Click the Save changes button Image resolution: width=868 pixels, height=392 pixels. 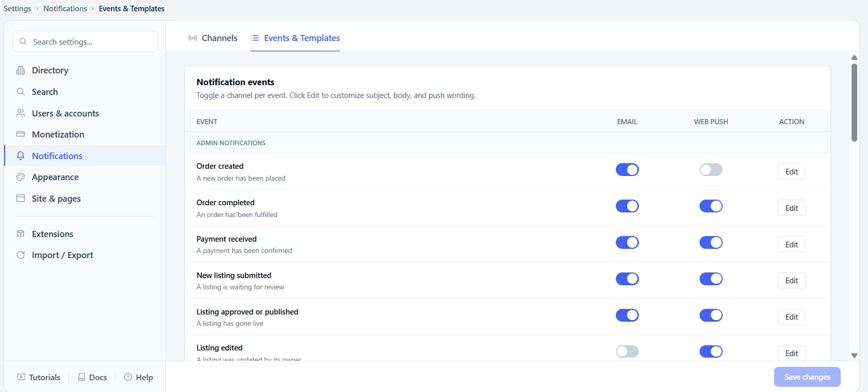click(x=807, y=377)
